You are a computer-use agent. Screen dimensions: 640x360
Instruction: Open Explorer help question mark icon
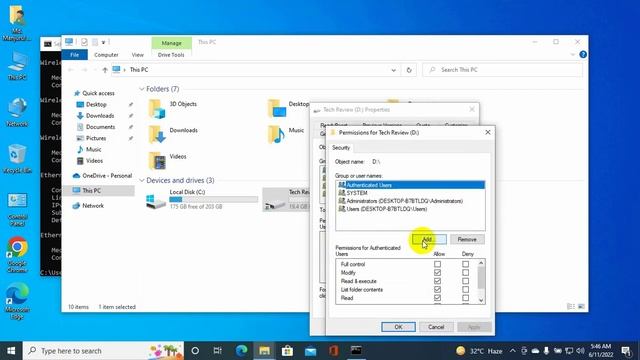(x=583, y=54)
